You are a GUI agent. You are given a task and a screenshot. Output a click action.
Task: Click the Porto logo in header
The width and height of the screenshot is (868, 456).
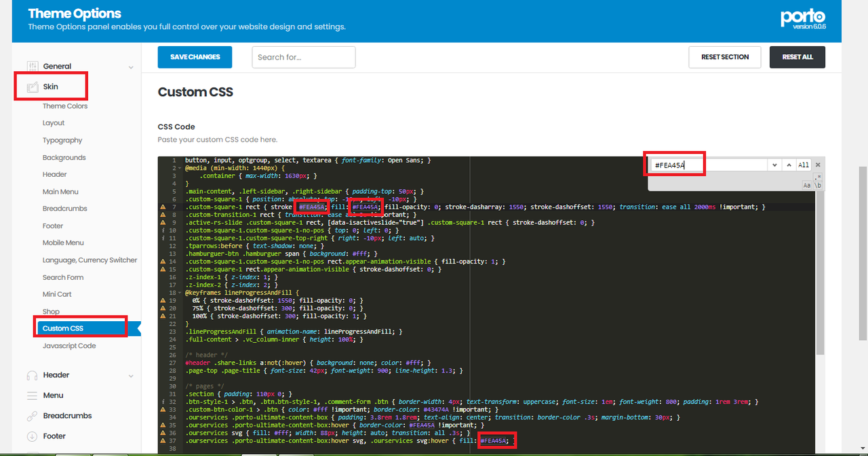point(803,18)
